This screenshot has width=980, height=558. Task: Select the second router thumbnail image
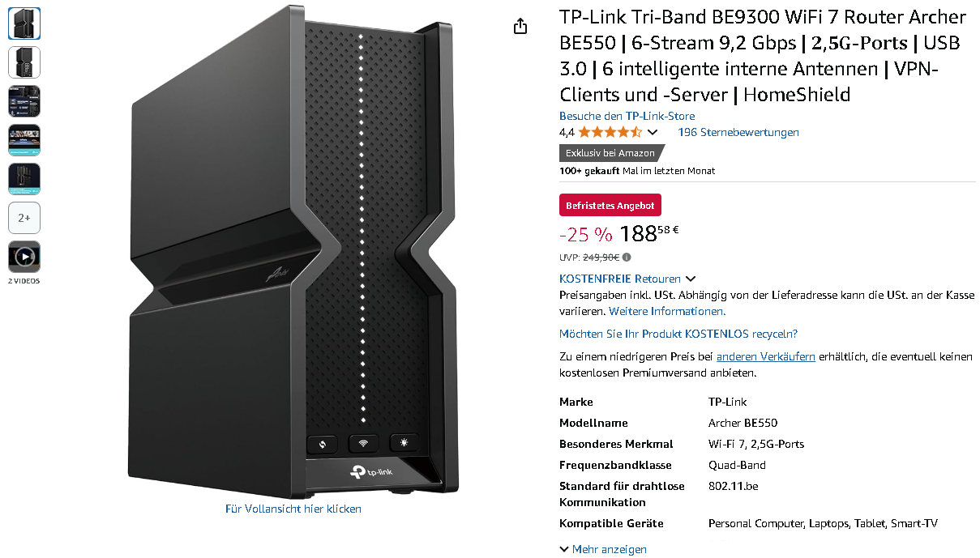24,62
